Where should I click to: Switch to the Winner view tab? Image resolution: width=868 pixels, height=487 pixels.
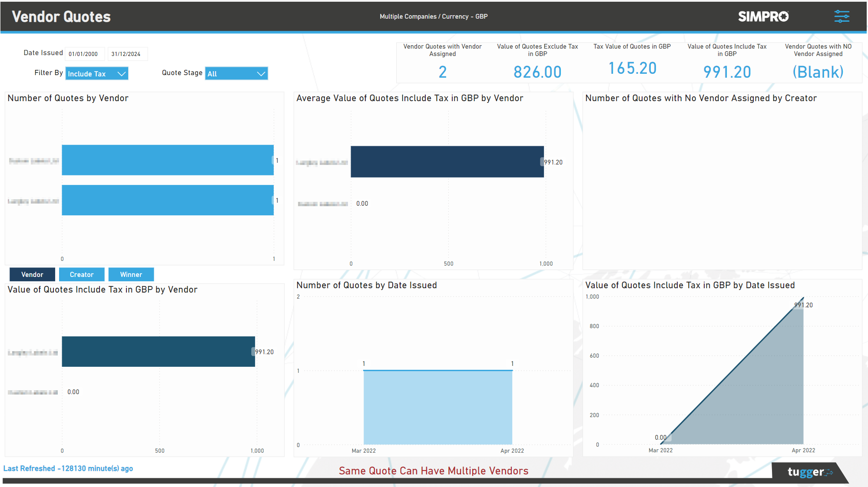click(131, 274)
